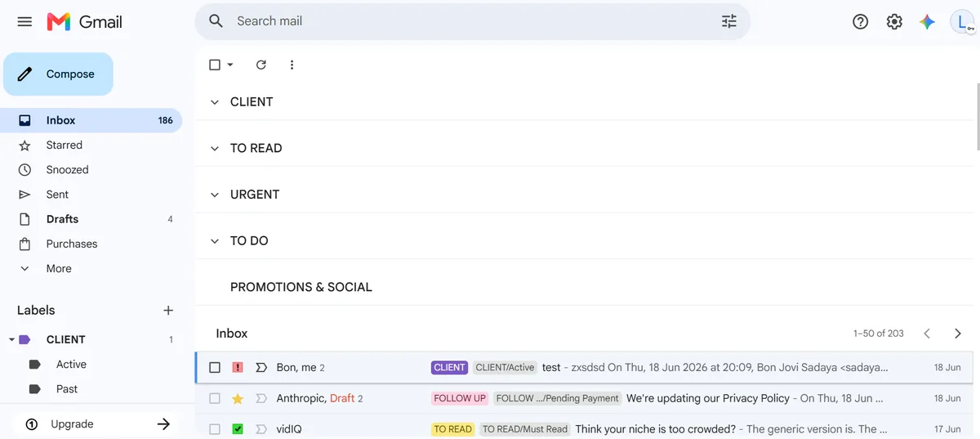Viewport: 980px width, 439px height.
Task: Collapse the CLIENT label tree arrow
Action: [x=11, y=339]
